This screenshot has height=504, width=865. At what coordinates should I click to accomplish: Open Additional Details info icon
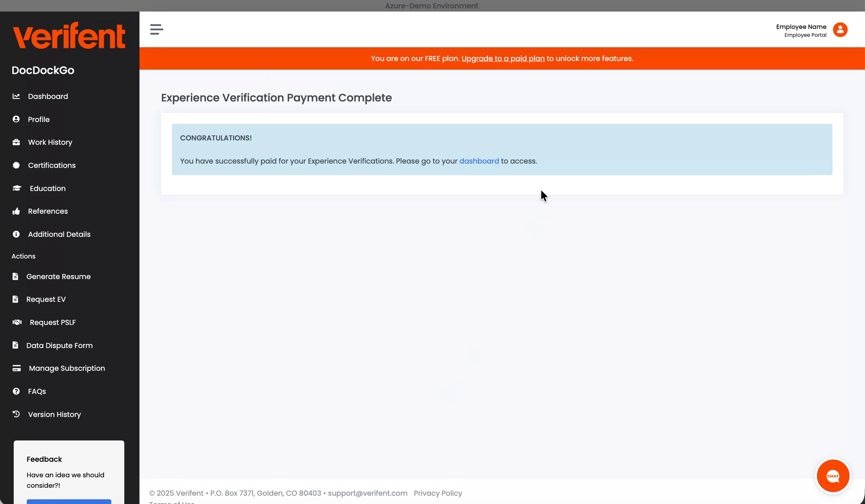tap(17, 234)
